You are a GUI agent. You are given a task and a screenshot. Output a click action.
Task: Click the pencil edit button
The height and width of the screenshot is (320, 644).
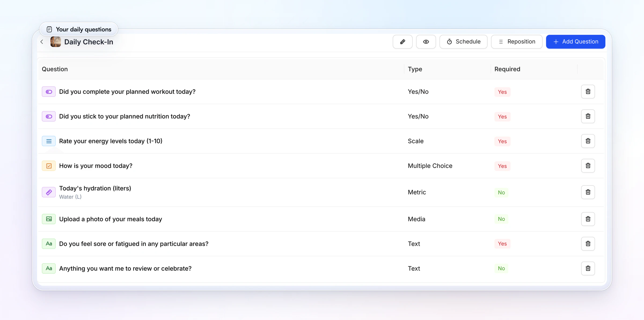[402, 42]
